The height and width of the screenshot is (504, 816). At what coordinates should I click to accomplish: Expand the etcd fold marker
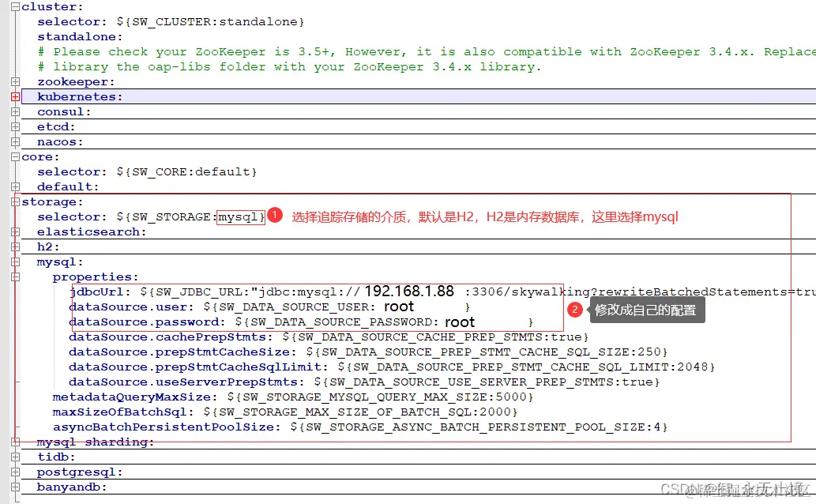16,126
